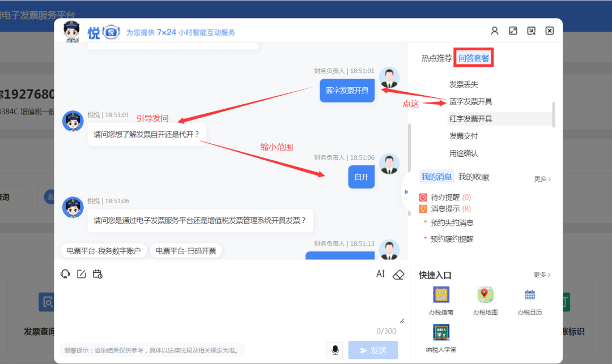The height and width of the screenshot is (364, 612).
Task: Click the 电票平台-税务数字账户 suggestion chip
Action: (x=104, y=251)
